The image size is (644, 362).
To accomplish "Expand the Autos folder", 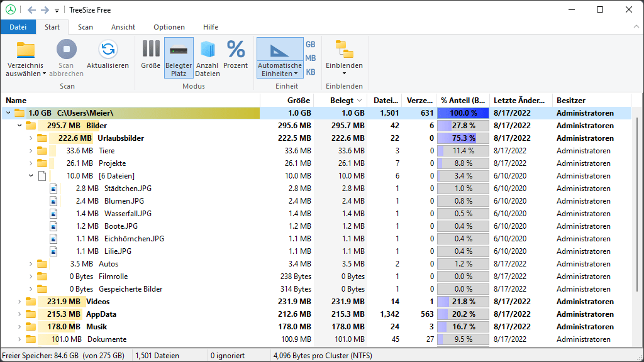I will (x=31, y=264).
